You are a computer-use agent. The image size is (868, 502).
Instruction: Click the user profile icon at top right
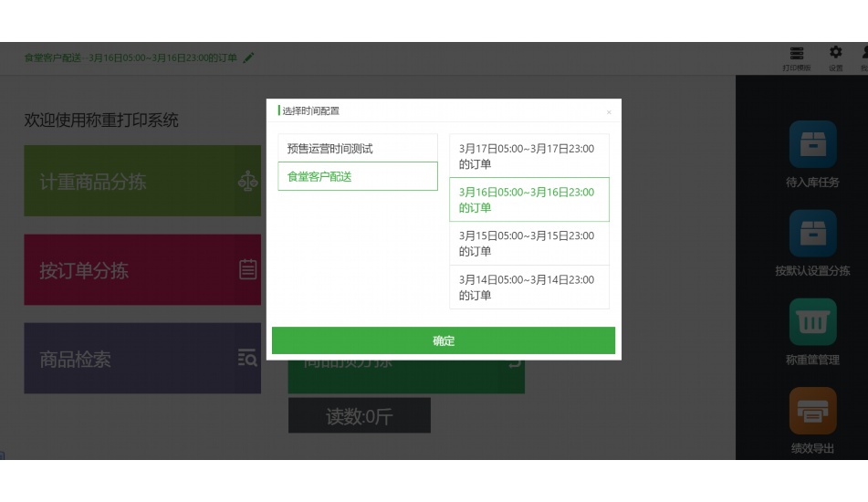[863, 54]
